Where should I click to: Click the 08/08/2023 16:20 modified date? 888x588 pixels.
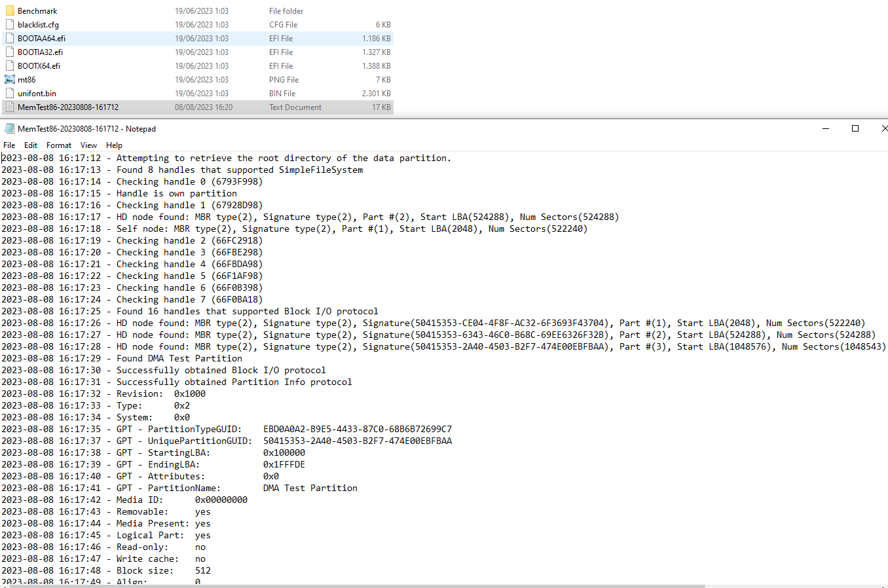click(204, 107)
